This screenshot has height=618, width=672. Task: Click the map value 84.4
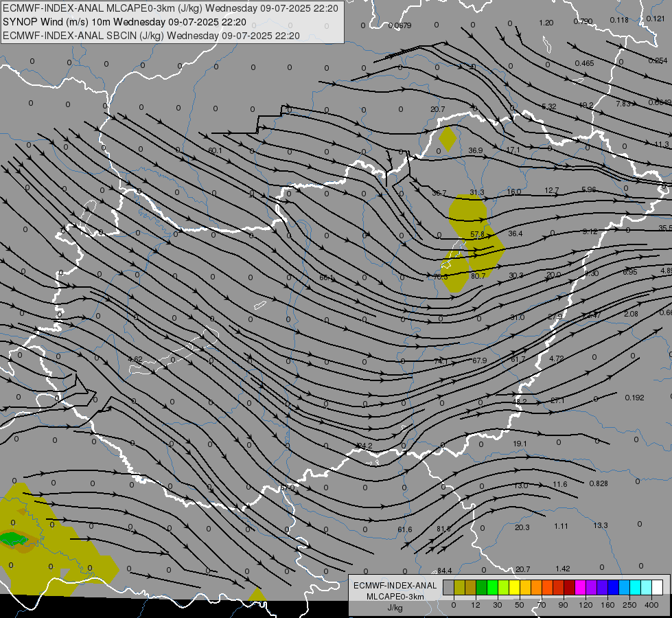(444, 571)
